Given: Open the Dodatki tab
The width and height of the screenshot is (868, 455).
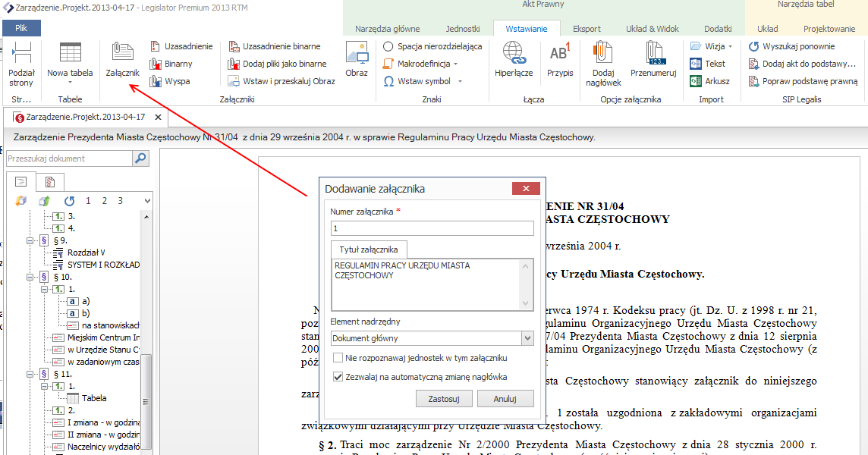Looking at the screenshot, I should [718, 29].
